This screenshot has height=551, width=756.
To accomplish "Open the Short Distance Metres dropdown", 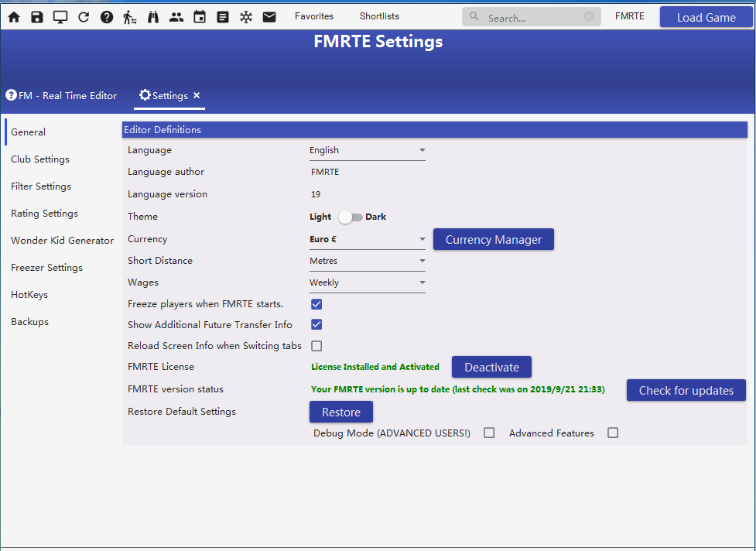I will pos(367,262).
